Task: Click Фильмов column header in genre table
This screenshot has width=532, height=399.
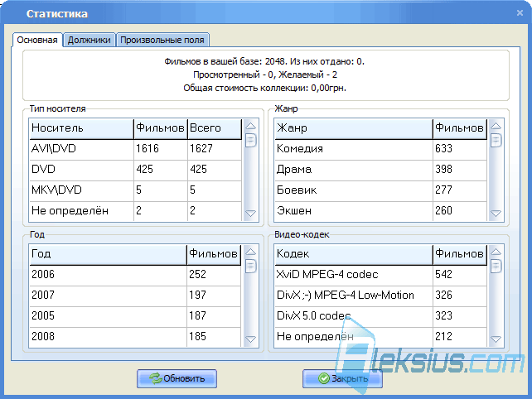Action: coord(460,128)
